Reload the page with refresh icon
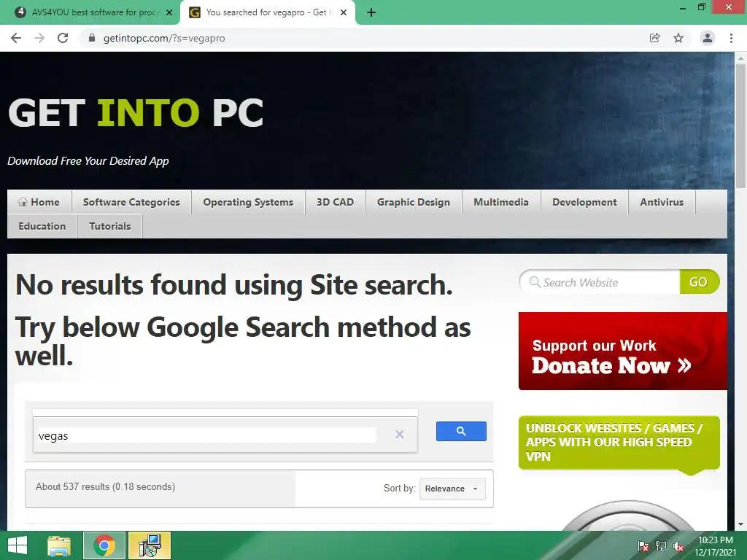Screen dimensions: 747x560 point(63,38)
